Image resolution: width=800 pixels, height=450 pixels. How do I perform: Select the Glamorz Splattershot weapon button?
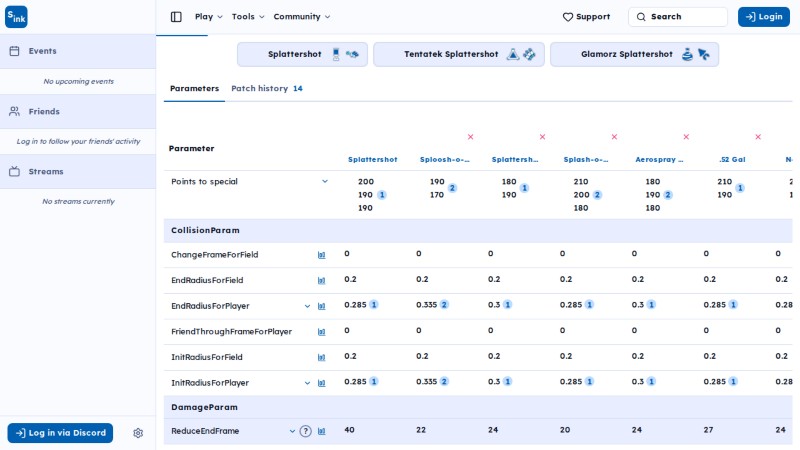point(634,54)
